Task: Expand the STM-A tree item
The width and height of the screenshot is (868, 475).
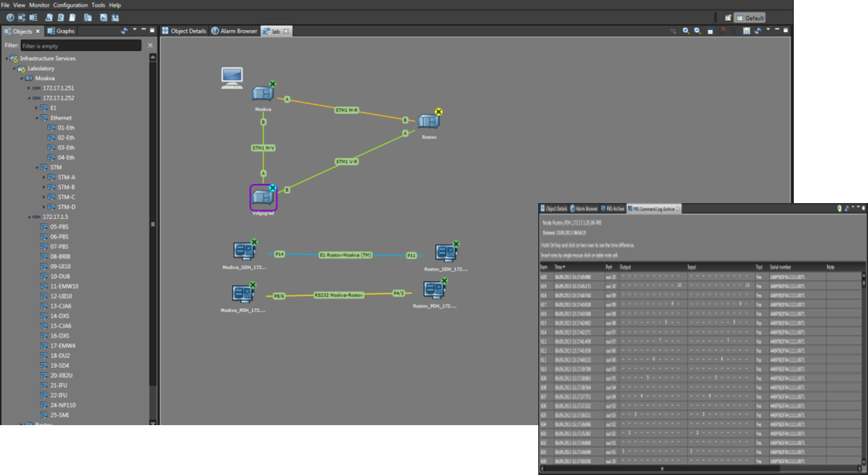Action: coord(44,178)
